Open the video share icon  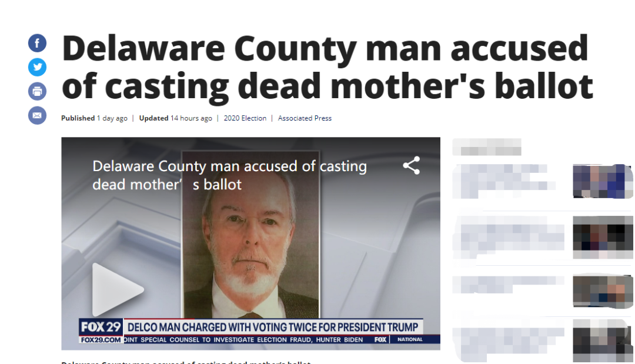pos(412,166)
